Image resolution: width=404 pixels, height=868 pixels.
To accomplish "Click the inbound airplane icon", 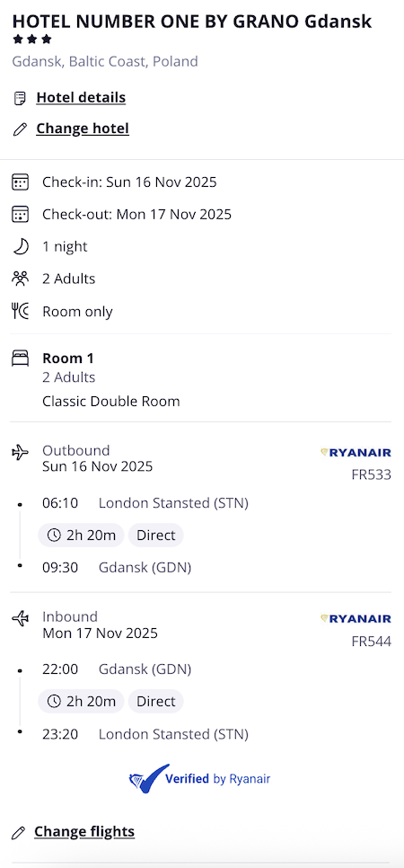I will [20, 619].
